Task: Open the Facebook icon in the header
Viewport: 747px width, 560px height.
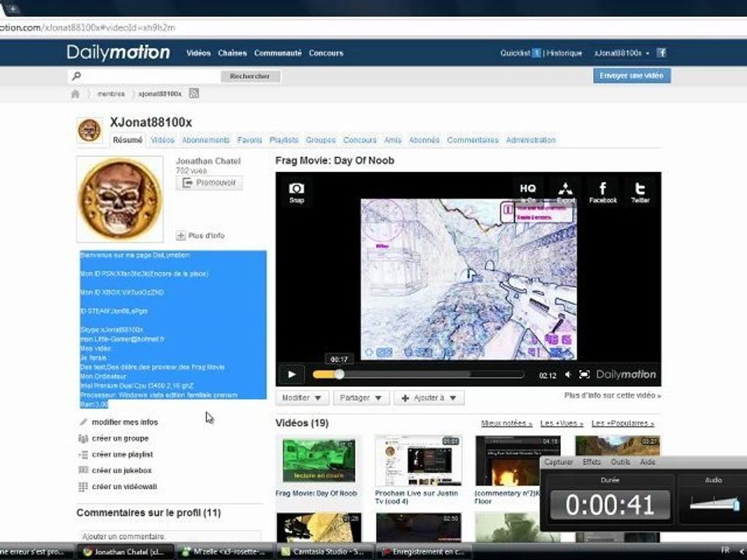Action: (x=661, y=53)
